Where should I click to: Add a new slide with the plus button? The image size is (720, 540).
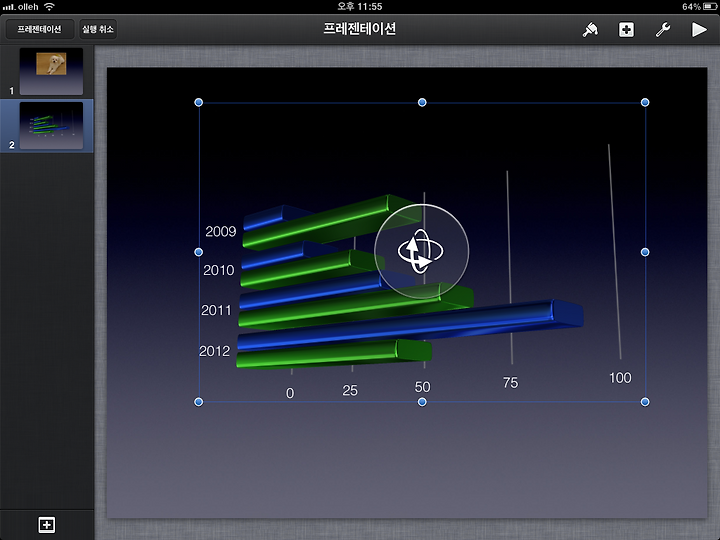click(47, 525)
